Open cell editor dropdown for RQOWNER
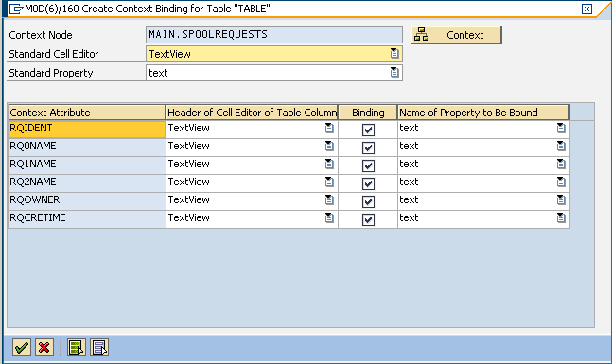 329,199
